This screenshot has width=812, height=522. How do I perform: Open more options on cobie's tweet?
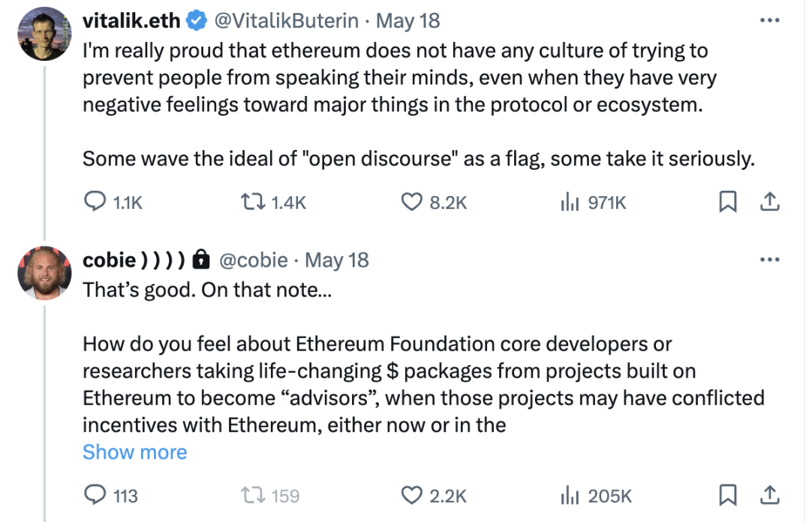[770, 260]
